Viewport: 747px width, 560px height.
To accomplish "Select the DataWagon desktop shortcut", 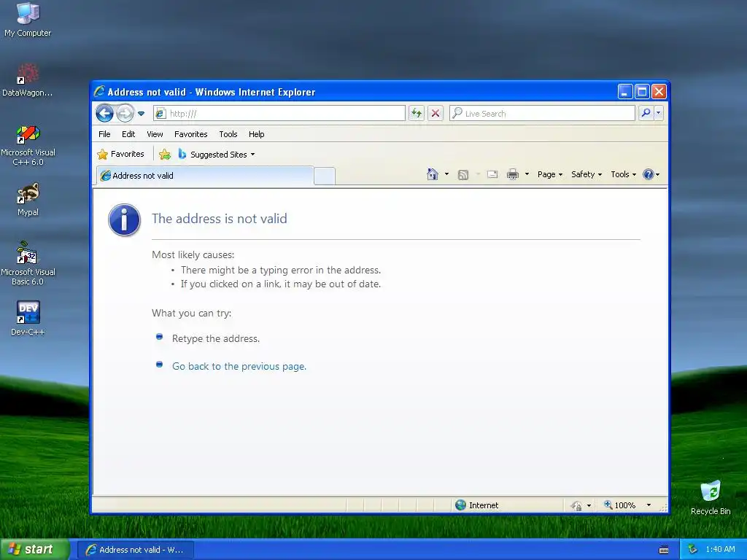I will 27,80.
